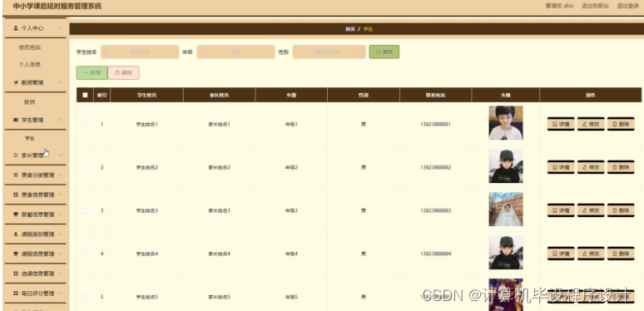Image resolution: width=644 pixels, height=311 pixels.
Task: Collapse the 个人中心 menu chevron
Action: click(61, 28)
